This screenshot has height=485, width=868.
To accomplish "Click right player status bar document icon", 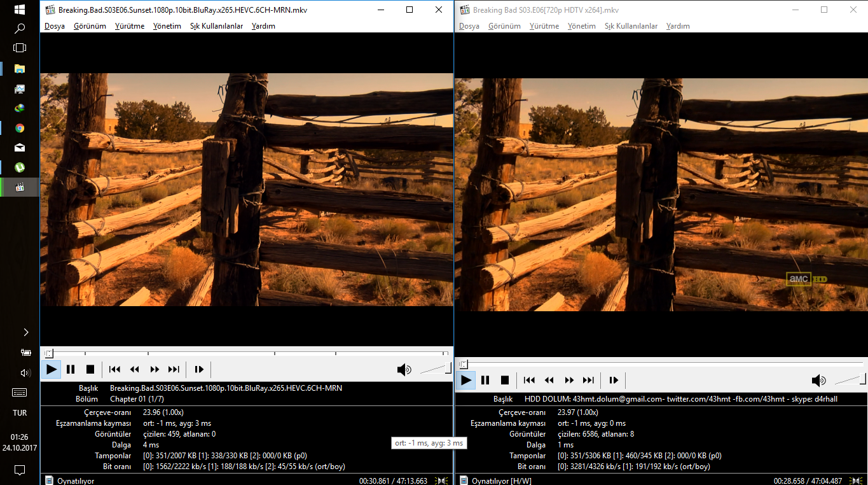I will pos(464,481).
